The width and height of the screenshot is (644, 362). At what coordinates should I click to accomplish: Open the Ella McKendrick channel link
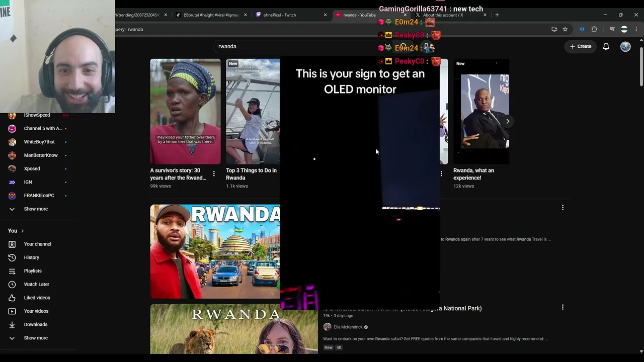348,327
